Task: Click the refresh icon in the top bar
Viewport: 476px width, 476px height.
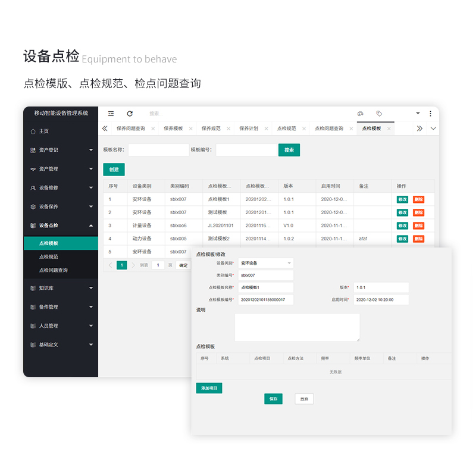Action: 130,114
